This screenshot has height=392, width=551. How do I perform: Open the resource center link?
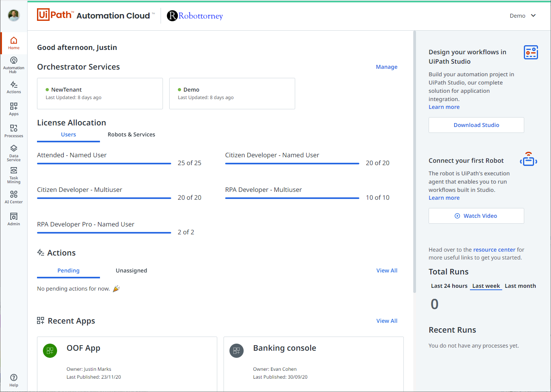point(494,250)
